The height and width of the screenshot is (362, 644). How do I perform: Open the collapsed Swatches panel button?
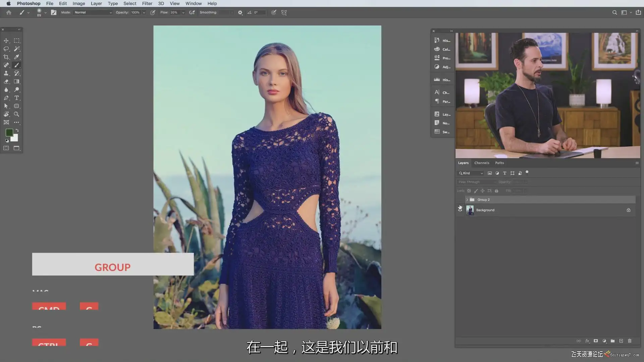(442, 132)
